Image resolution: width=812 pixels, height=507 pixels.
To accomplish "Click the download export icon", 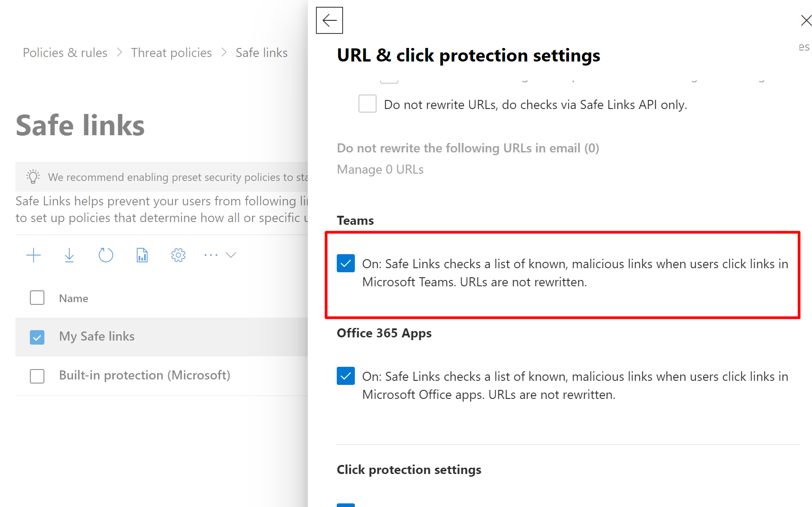I will coord(69,255).
